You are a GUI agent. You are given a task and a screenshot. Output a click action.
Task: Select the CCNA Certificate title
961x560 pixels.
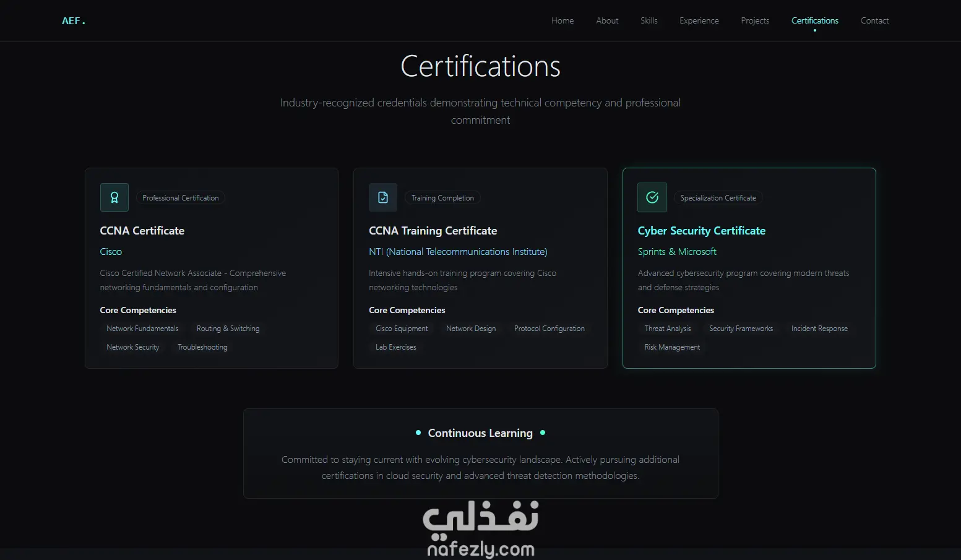pyautogui.click(x=142, y=231)
